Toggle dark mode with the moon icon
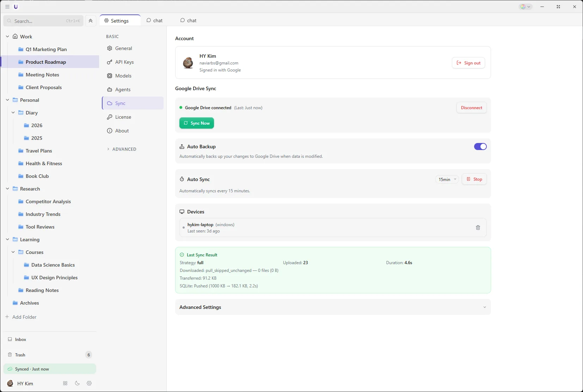Image resolution: width=583 pixels, height=392 pixels. click(x=77, y=383)
